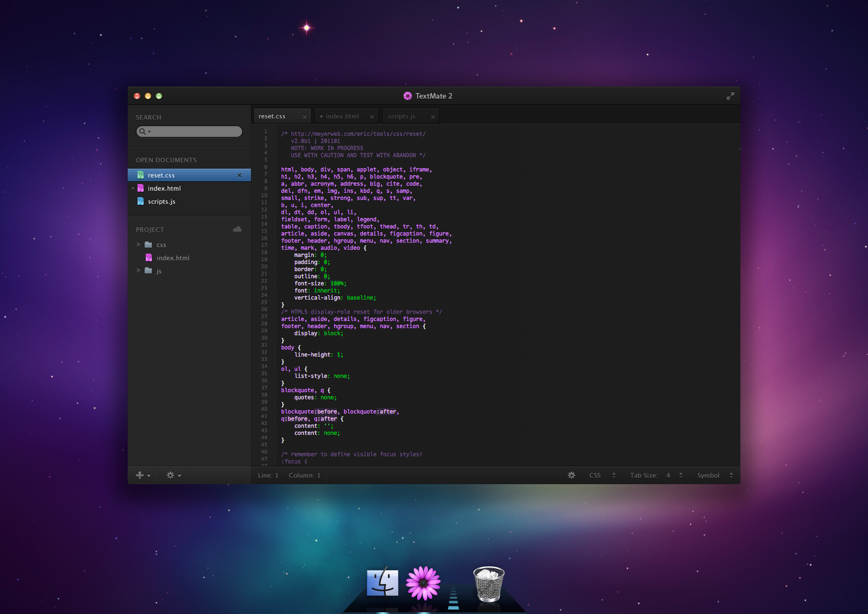This screenshot has width=868, height=614.
Task: Click the status bar gear icon
Action: 572,475
